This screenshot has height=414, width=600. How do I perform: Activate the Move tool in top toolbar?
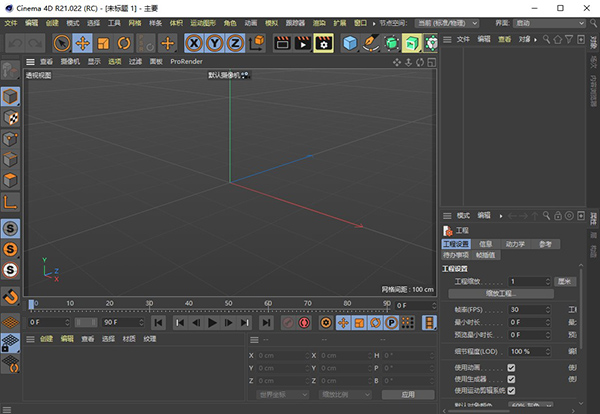tap(83, 43)
